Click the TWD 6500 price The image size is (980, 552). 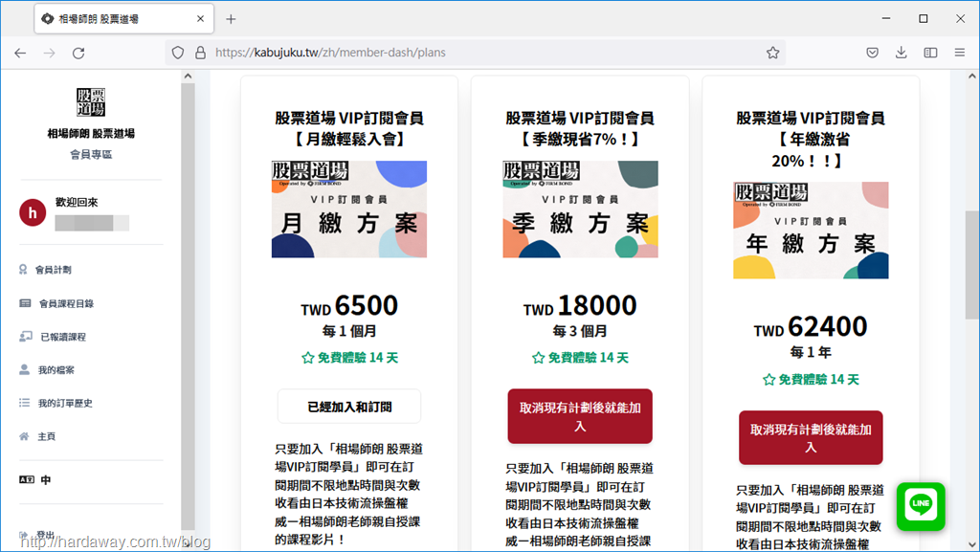tap(349, 306)
